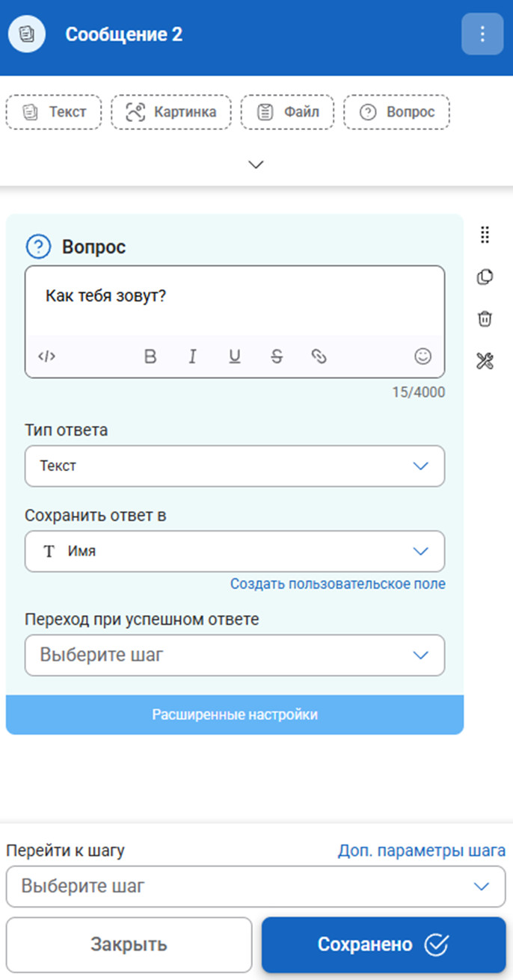Screen dimensions: 513x980
Task: Toggle bold formatting in question editor
Action: [150, 357]
